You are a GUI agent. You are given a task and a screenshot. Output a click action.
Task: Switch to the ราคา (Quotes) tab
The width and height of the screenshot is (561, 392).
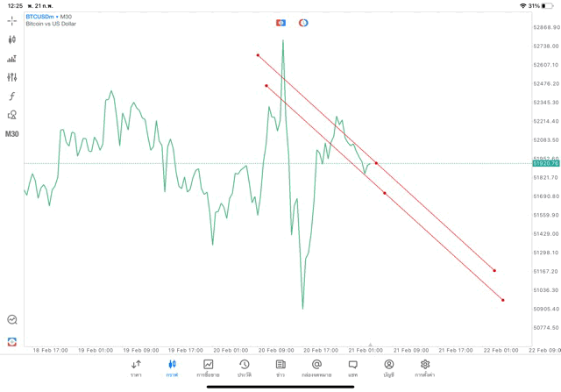(x=136, y=367)
